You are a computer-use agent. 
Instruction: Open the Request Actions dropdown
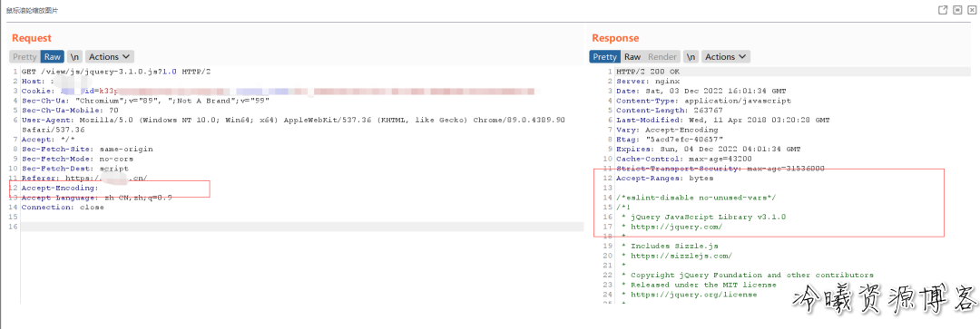tap(110, 57)
